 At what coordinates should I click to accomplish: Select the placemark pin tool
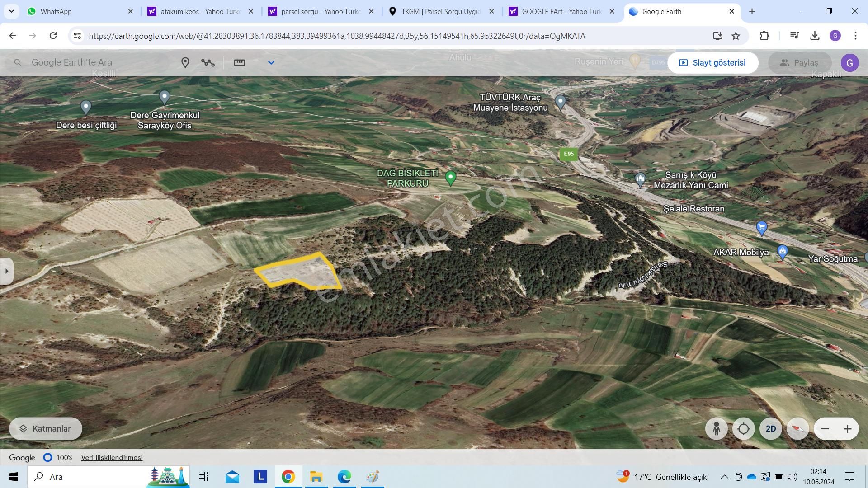tap(185, 62)
